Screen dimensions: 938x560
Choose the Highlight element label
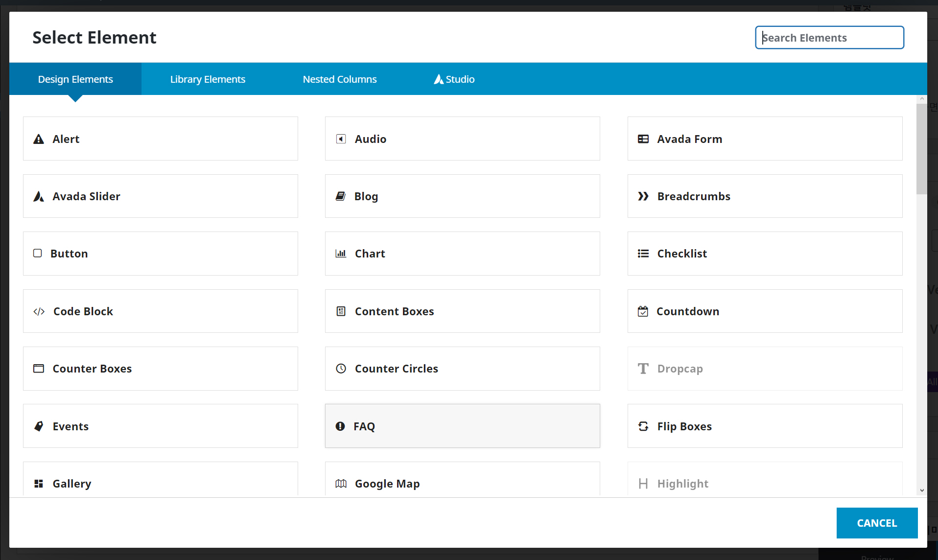(682, 484)
